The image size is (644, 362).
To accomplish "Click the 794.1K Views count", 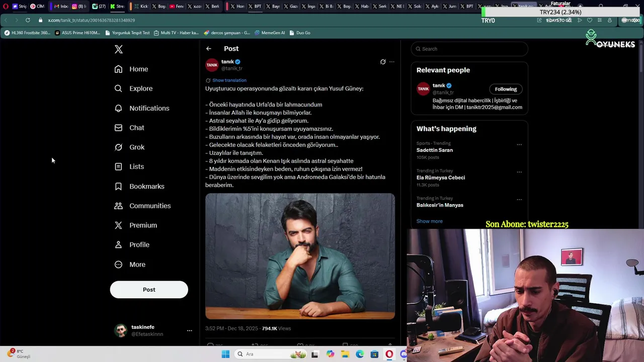I will point(276,328).
